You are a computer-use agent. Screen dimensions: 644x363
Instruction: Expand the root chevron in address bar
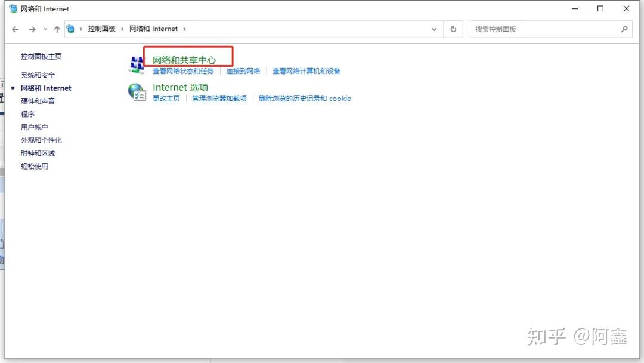(81, 29)
